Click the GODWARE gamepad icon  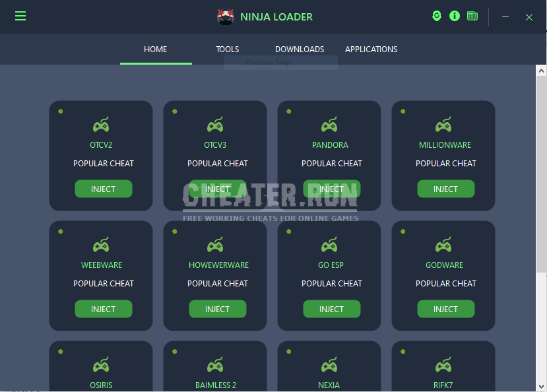click(x=443, y=244)
